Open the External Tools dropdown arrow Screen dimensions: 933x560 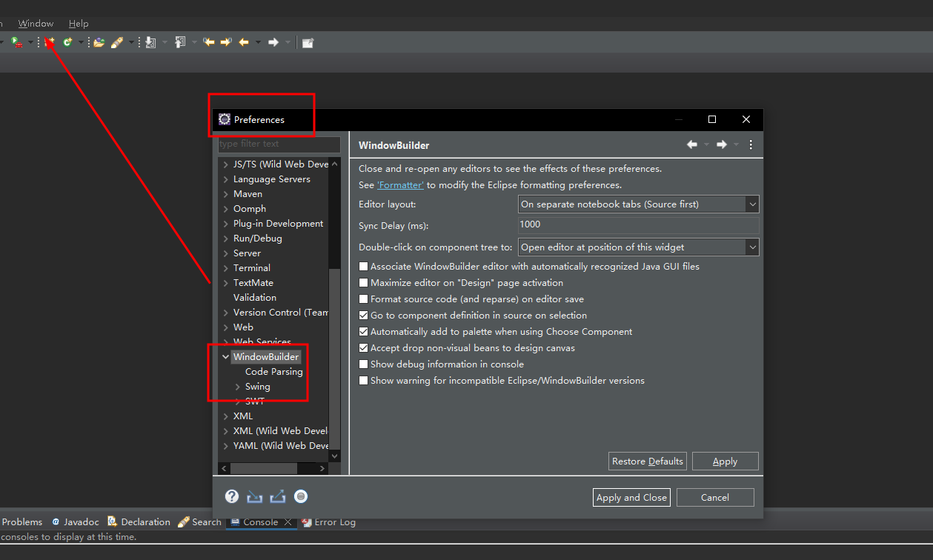tap(30, 42)
